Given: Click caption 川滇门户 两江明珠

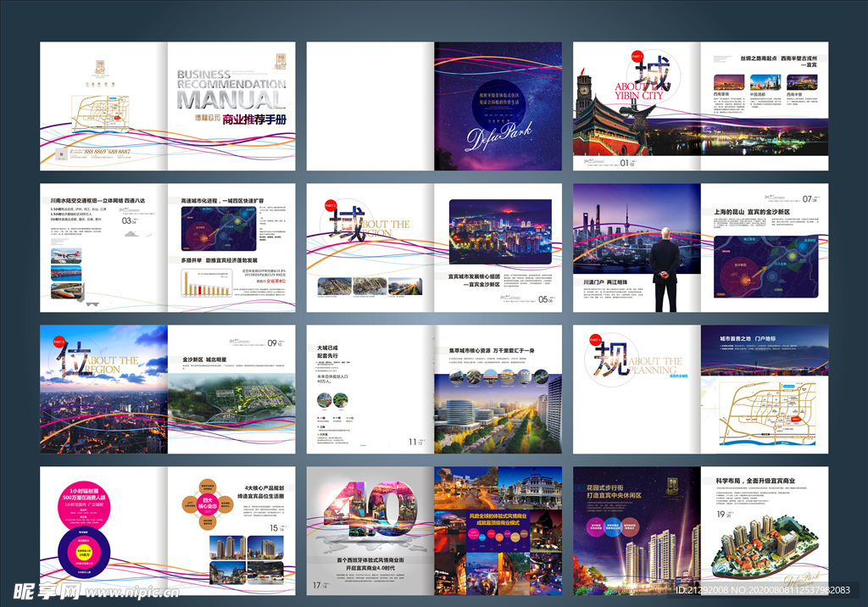Looking at the screenshot, I should click(x=604, y=282).
